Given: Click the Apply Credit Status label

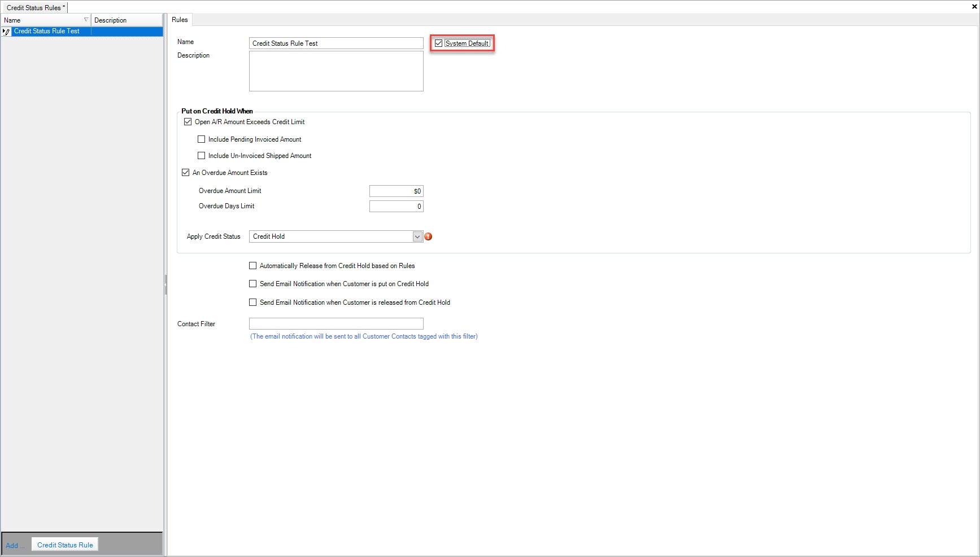Looking at the screenshot, I should (x=214, y=236).
